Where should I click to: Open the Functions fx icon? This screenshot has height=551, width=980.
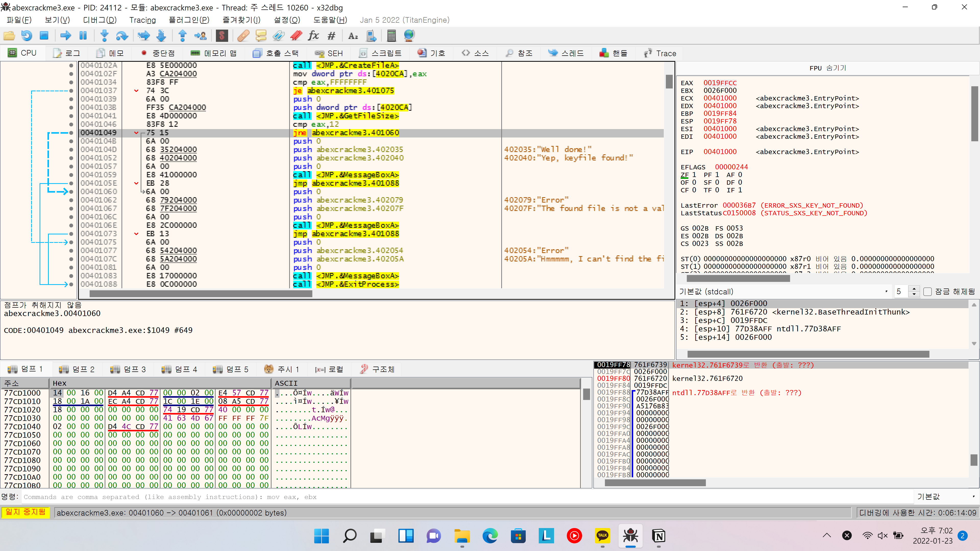(313, 36)
